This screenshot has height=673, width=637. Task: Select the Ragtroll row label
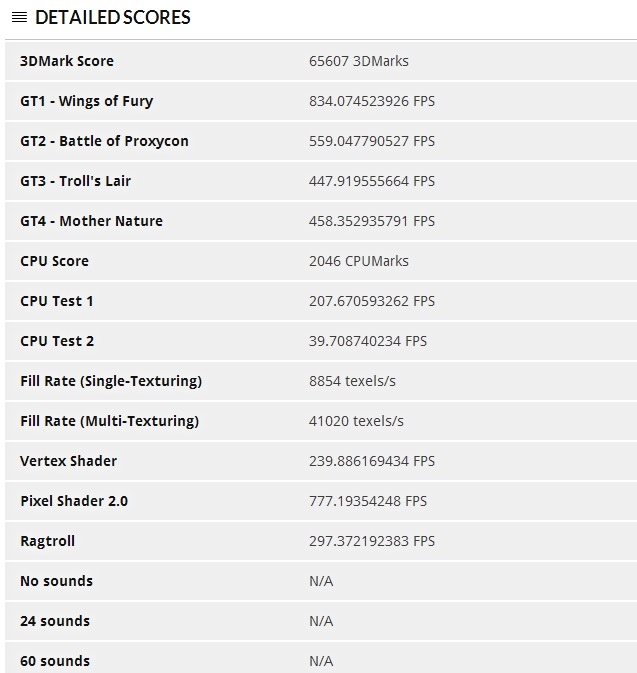(47, 541)
